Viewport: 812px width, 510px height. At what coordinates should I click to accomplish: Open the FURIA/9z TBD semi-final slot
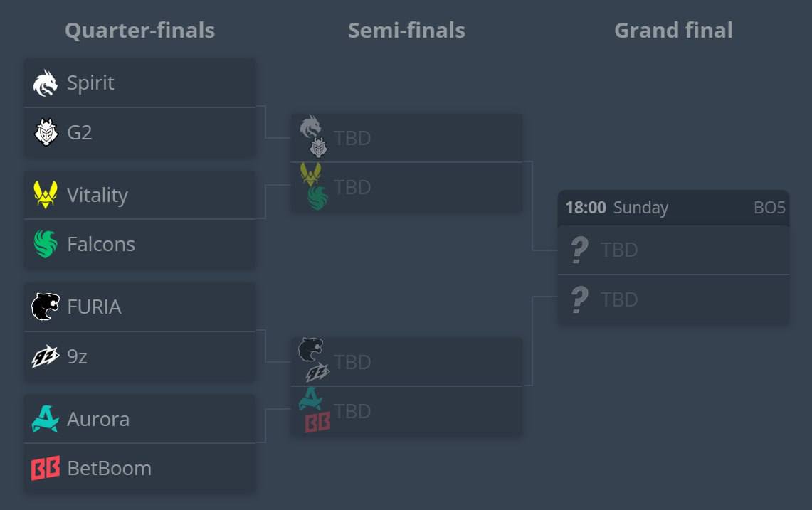tap(406, 361)
